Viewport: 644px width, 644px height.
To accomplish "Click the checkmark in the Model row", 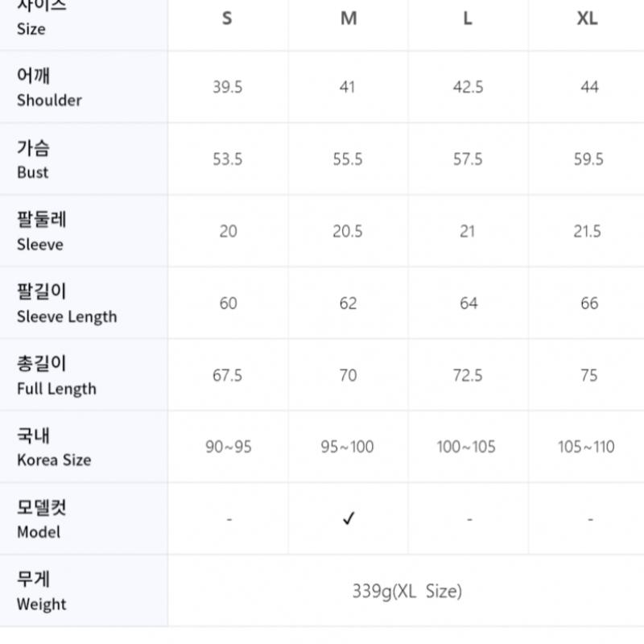I will tap(348, 519).
